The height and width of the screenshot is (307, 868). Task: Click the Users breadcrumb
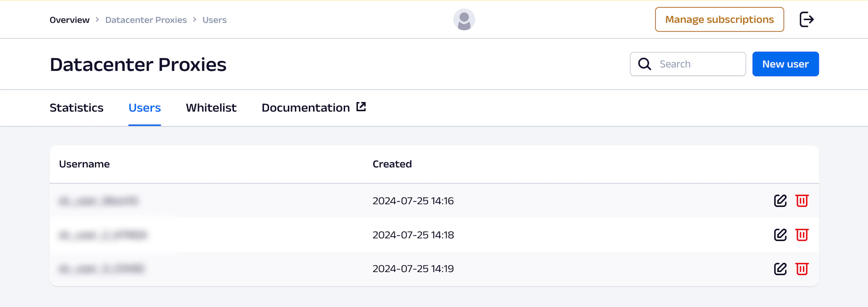coord(214,20)
